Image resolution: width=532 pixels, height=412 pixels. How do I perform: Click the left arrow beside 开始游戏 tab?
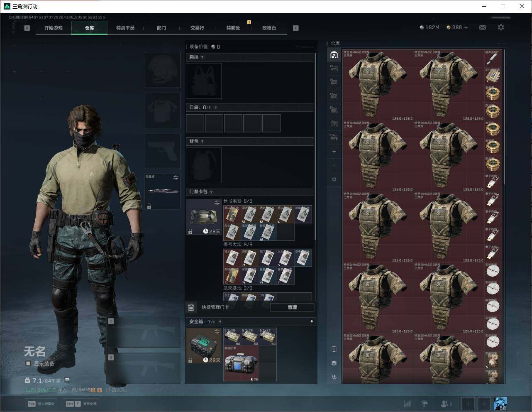click(27, 28)
